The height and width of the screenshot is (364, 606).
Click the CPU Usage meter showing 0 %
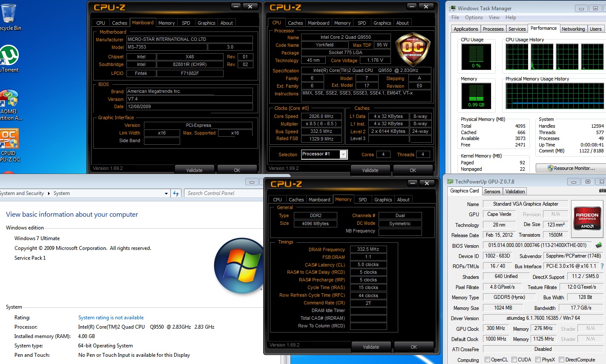coord(476,57)
